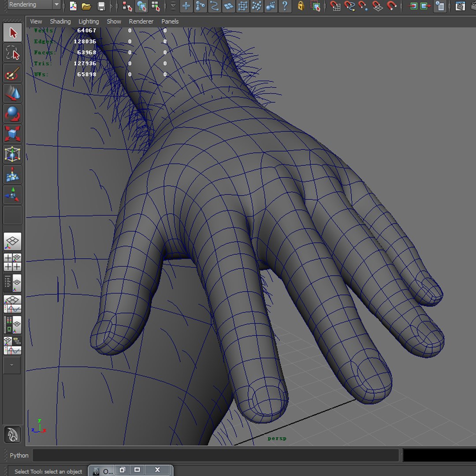
Task: Toggle snap to curves magnet
Action: point(350,6)
